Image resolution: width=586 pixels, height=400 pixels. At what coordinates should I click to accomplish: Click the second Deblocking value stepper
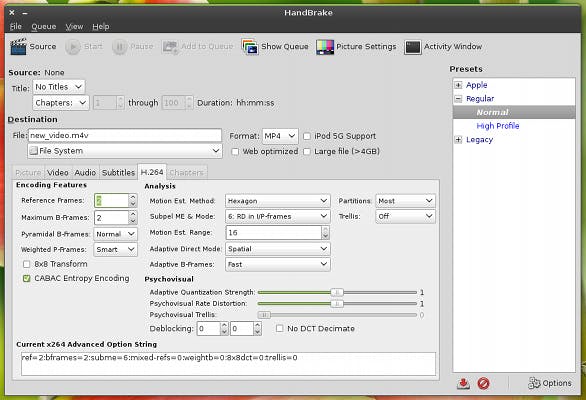(x=257, y=329)
